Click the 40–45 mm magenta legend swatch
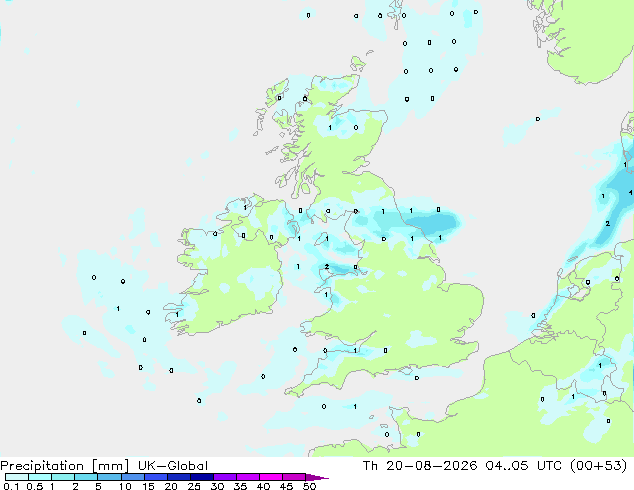 tap(271, 477)
